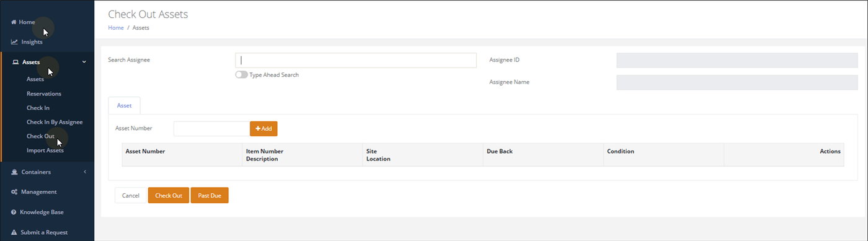This screenshot has height=241, width=868.
Task: Follow the Home breadcrumb link
Action: pos(116,28)
